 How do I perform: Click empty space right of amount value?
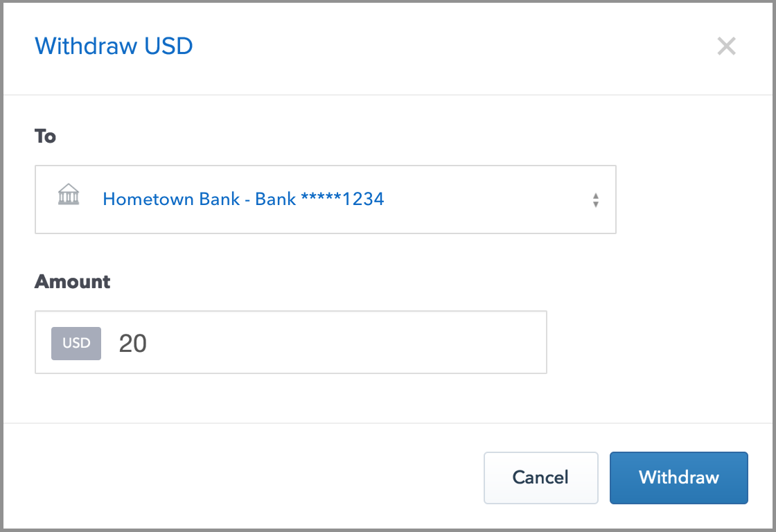pos(346,343)
